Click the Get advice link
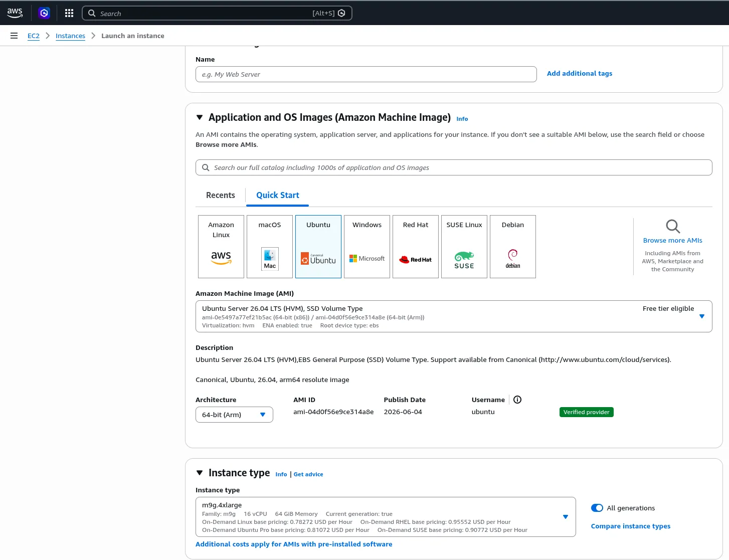The image size is (729, 560). [x=308, y=474]
